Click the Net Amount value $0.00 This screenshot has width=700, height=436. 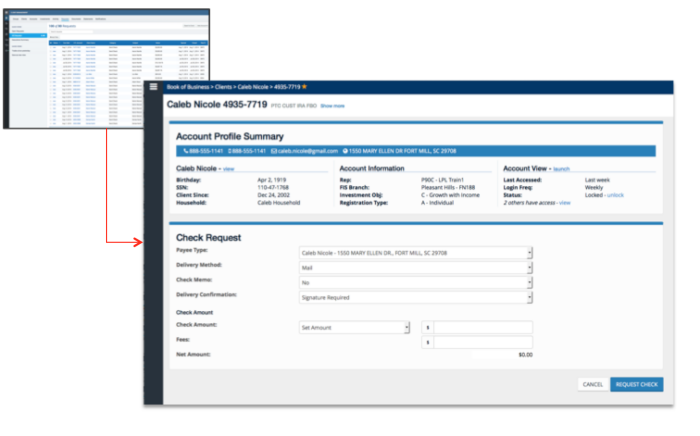tap(525, 355)
